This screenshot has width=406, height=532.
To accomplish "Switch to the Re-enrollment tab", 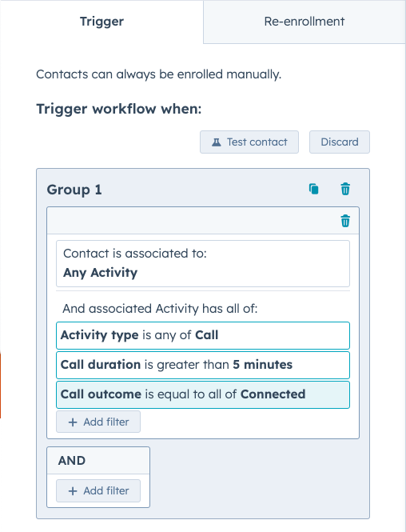I will point(304,22).
